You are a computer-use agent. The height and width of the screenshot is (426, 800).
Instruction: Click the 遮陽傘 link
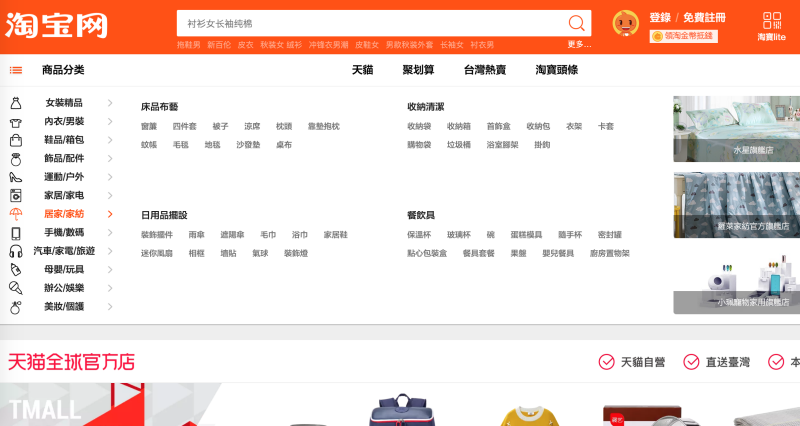click(232, 235)
